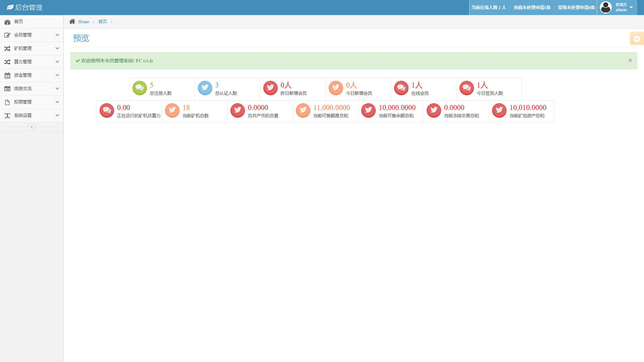Open 充值未处理申请1条 notice
This screenshot has height=362, width=644.
[532, 7]
